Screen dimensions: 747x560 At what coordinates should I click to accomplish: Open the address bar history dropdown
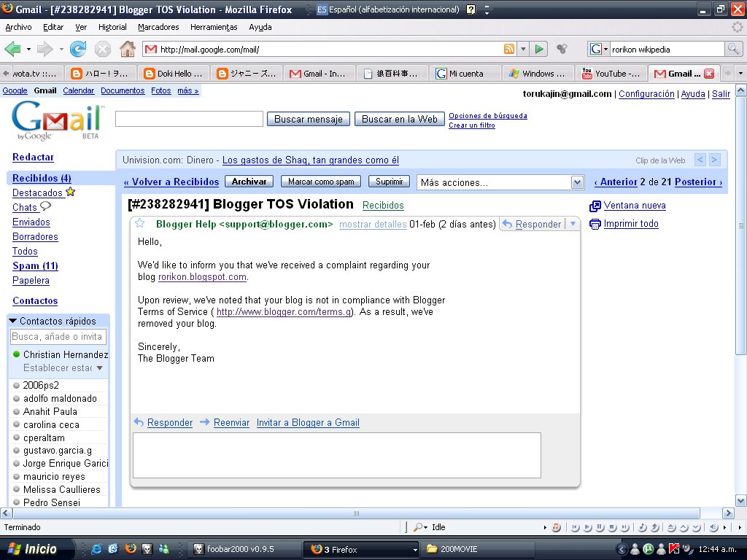[x=523, y=49]
